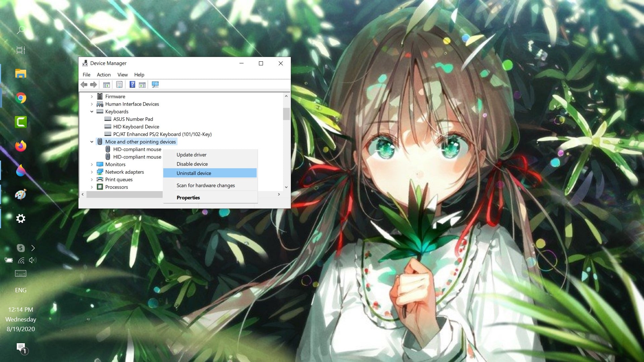Select the second HID-compliant mouse entry
Screen dimensions: 644x362
[137, 157]
